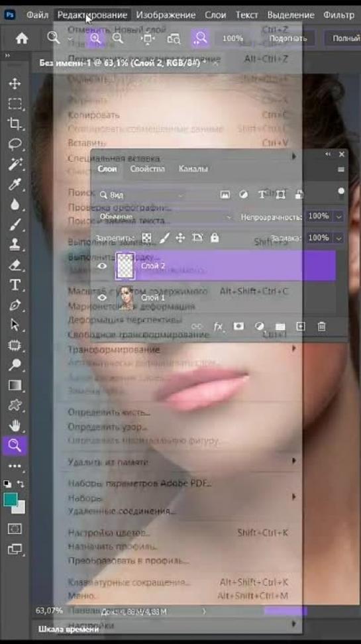Toggle the lock-all padlock next to Закрепить
This screenshot has height=644, width=361.
(215, 238)
